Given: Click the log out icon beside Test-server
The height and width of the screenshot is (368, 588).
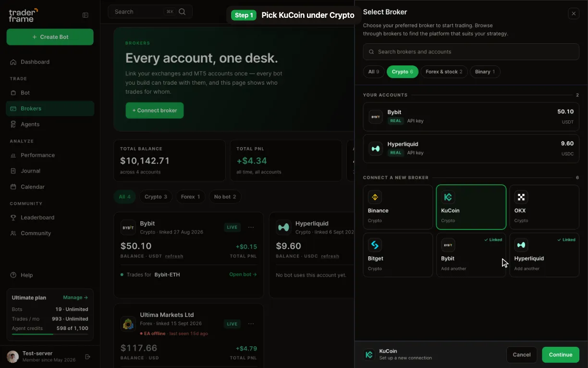Looking at the screenshot, I should point(87,357).
